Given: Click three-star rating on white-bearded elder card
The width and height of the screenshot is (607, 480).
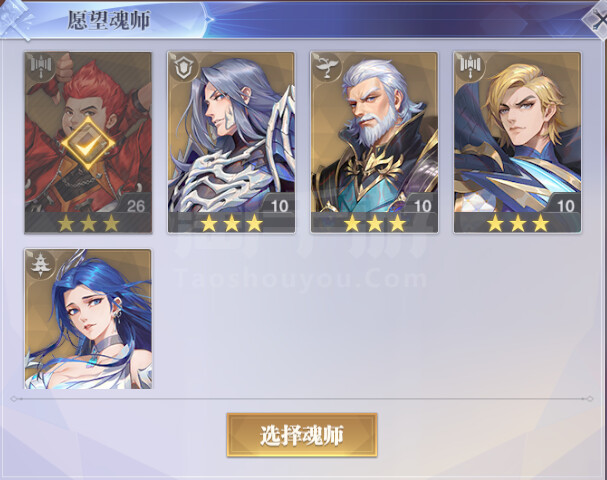Looking at the screenshot, I should [374, 223].
